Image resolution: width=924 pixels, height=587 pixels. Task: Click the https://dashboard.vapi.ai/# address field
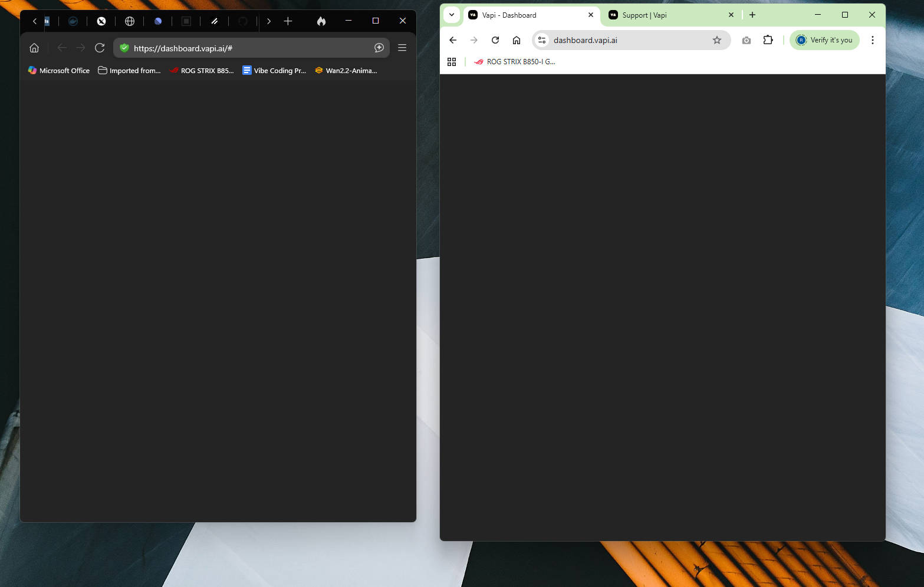[251, 48]
